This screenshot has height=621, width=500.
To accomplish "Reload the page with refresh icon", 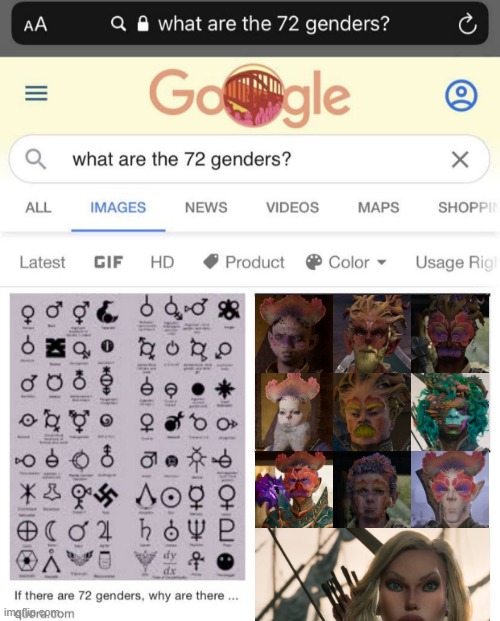I will tap(467, 24).
